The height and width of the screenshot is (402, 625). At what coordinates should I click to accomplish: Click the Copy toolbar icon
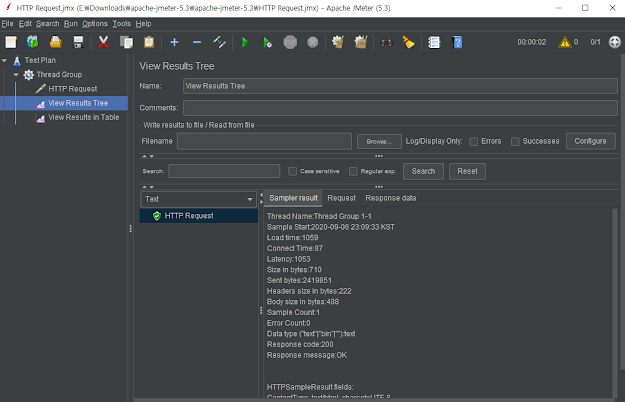(x=126, y=42)
